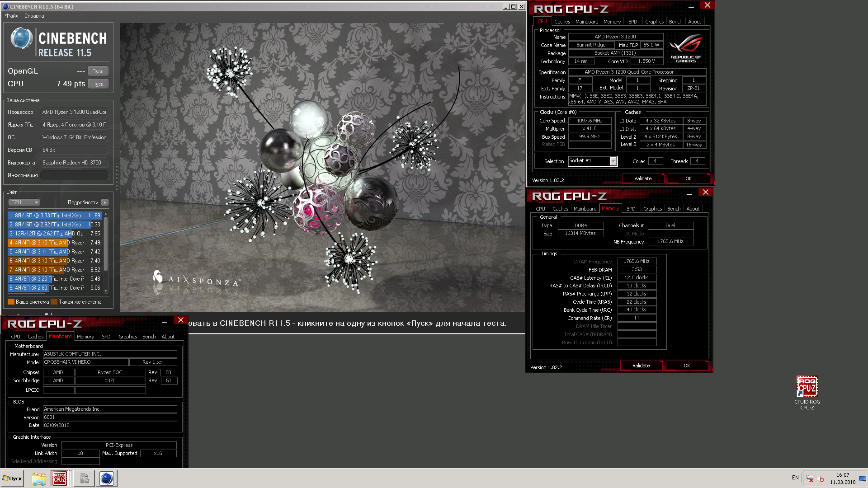Click ROG CPU-Z taskbar icon
The height and width of the screenshot is (488, 868).
[59, 479]
